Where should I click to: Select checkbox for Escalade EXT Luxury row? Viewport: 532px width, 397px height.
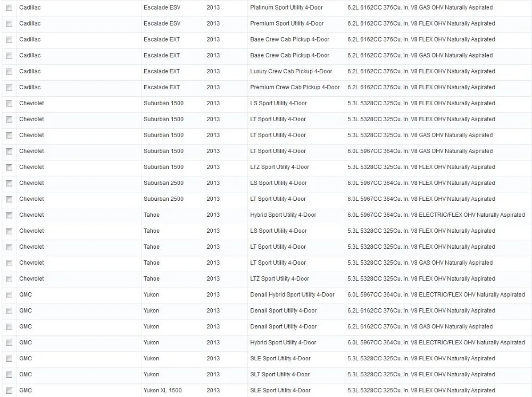point(9,72)
